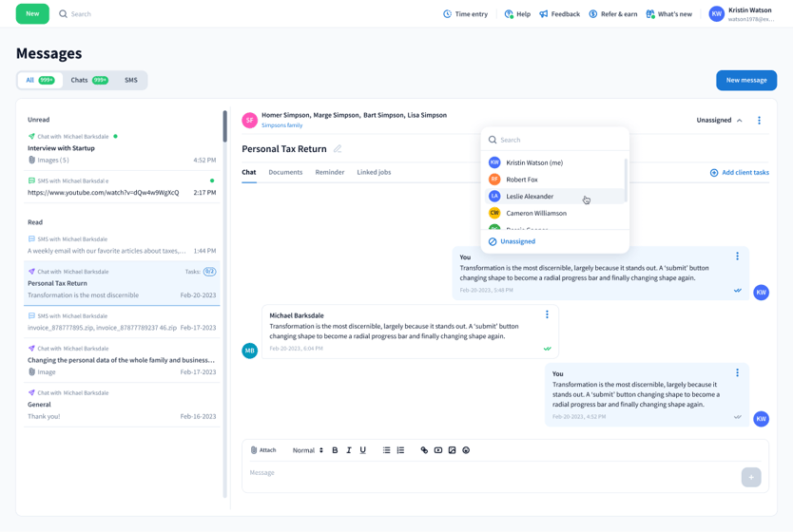The height and width of the screenshot is (532, 793).
Task: Toggle underline formatting
Action: click(362, 450)
